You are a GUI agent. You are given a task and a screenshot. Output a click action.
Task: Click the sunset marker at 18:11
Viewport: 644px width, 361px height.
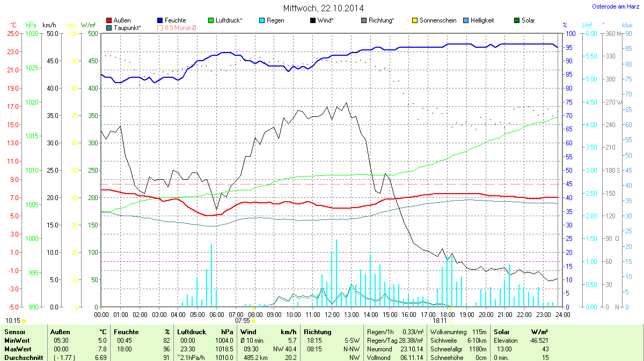(x=451, y=321)
